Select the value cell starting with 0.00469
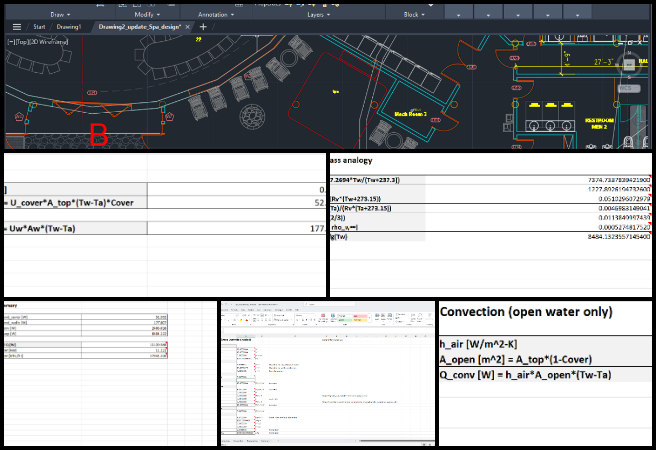Viewport: 656px width, 450px height. click(538, 208)
